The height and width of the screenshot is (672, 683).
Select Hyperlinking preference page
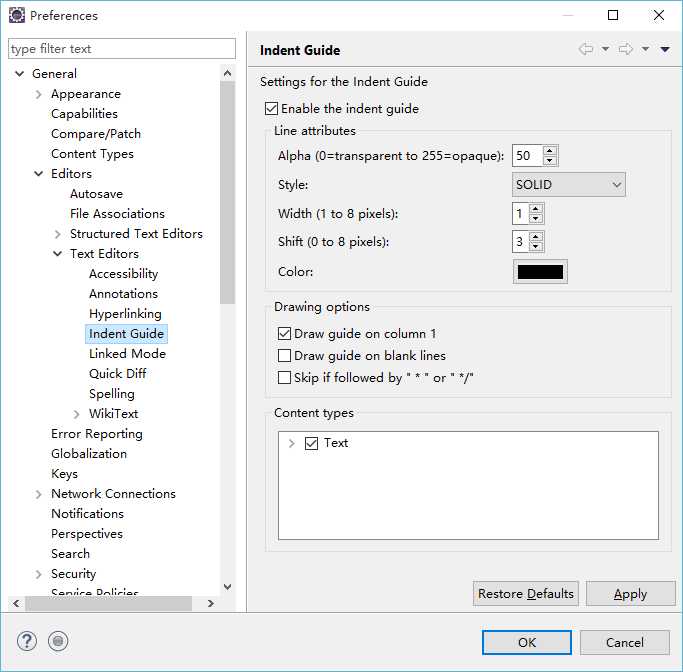pyautogui.click(x=125, y=314)
